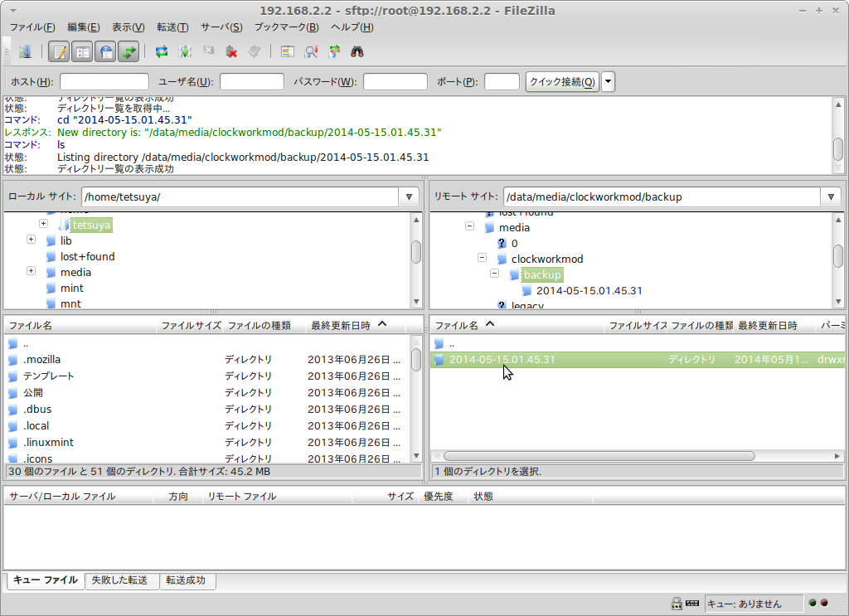Sort local files by 最終更新日時 column
849x616 pixels.
(355, 325)
